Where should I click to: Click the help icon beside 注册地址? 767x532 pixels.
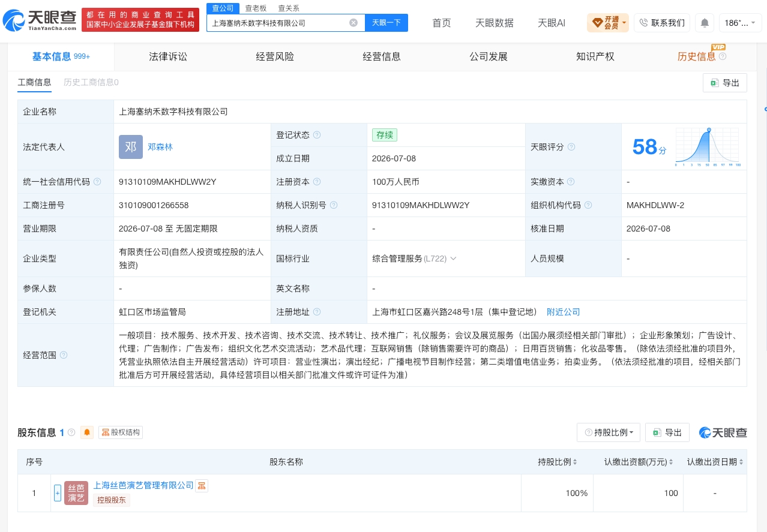click(317, 312)
